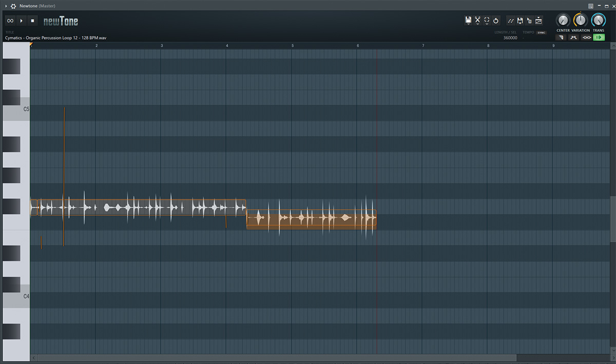The height and width of the screenshot is (364, 616).
Task: Stop playback with the stop button
Action: pos(32,21)
